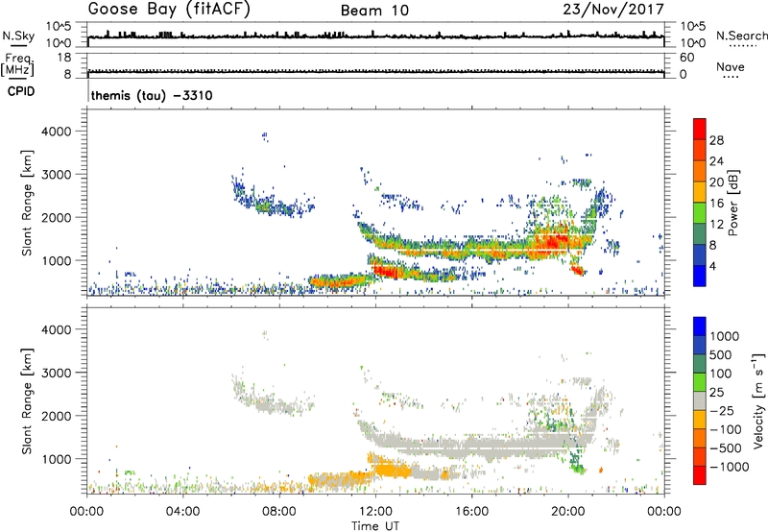Viewport: 768px width, 532px height.
Task: Click the '60' Nave tick label
Action: 686,58
